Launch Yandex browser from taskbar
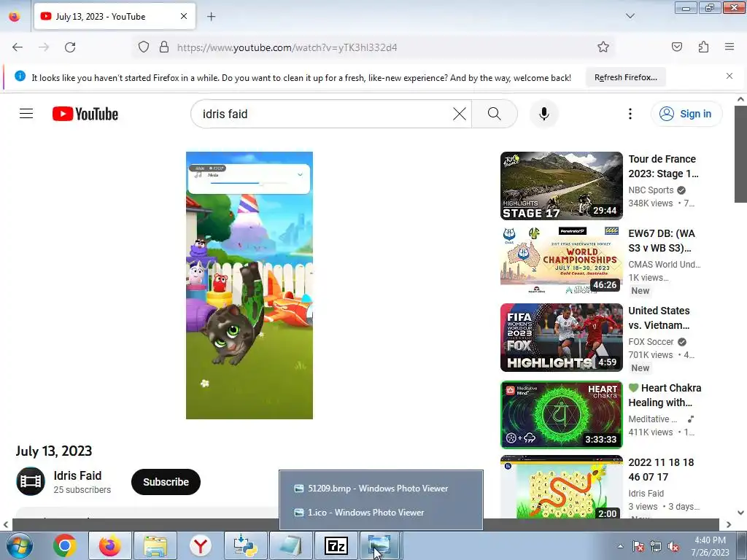 (200, 545)
